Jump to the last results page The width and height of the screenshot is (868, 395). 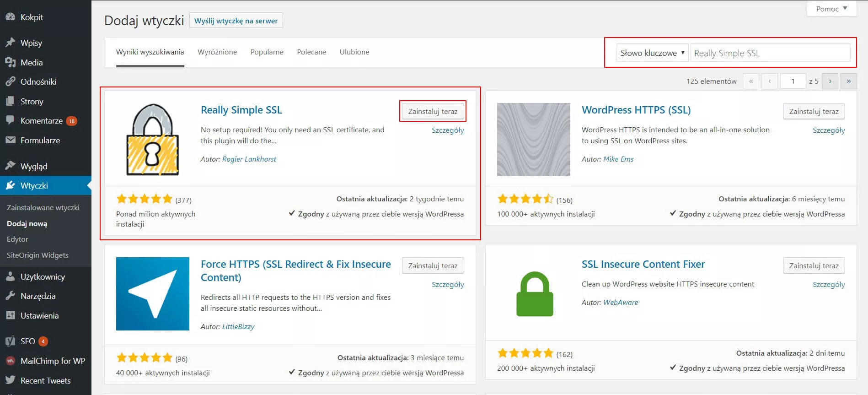tap(849, 81)
